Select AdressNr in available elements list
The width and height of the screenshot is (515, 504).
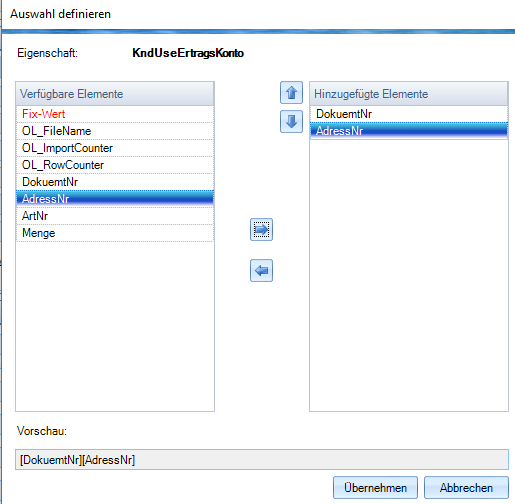pyautogui.click(x=115, y=199)
